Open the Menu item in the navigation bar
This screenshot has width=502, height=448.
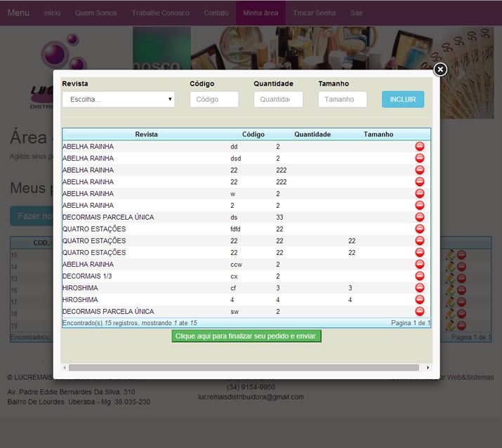click(x=18, y=13)
